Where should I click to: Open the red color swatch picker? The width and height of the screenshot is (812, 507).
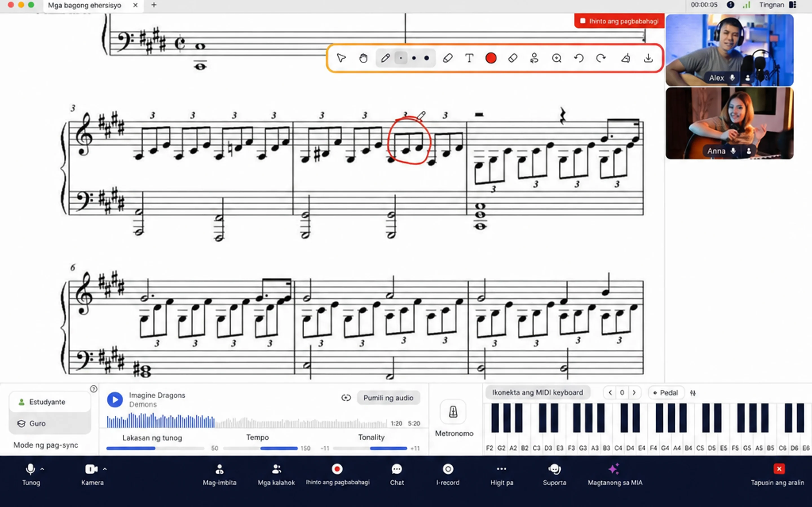pyautogui.click(x=491, y=58)
